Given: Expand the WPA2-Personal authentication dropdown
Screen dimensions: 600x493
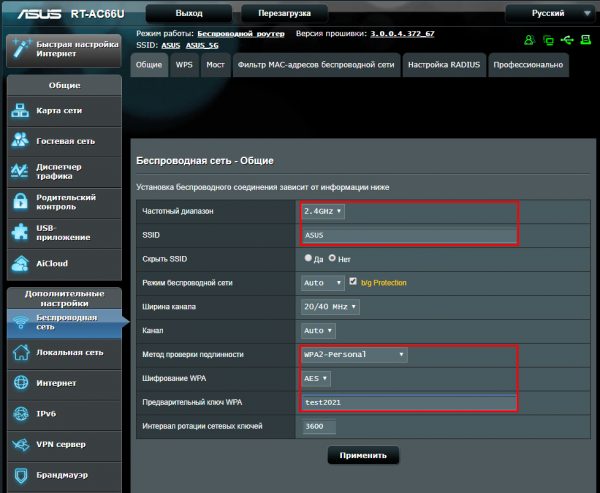Looking at the screenshot, I should [x=354, y=354].
